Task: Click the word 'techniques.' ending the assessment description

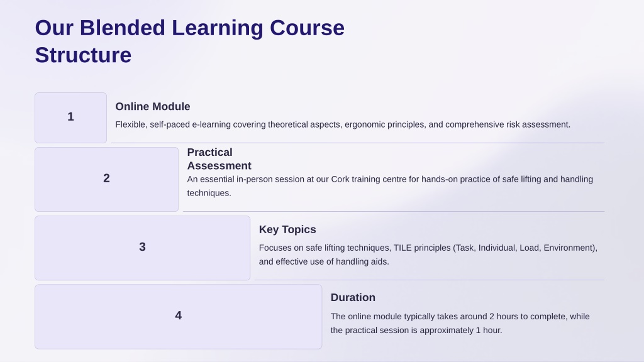Action: (209, 193)
